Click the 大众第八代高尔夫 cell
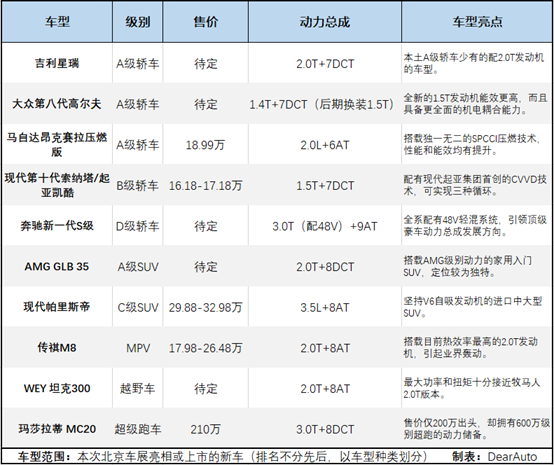 click(x=57, y=104)
